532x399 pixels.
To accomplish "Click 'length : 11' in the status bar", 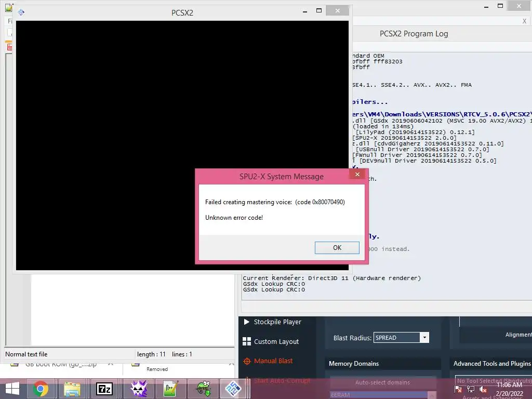I will tap(151, 354).
